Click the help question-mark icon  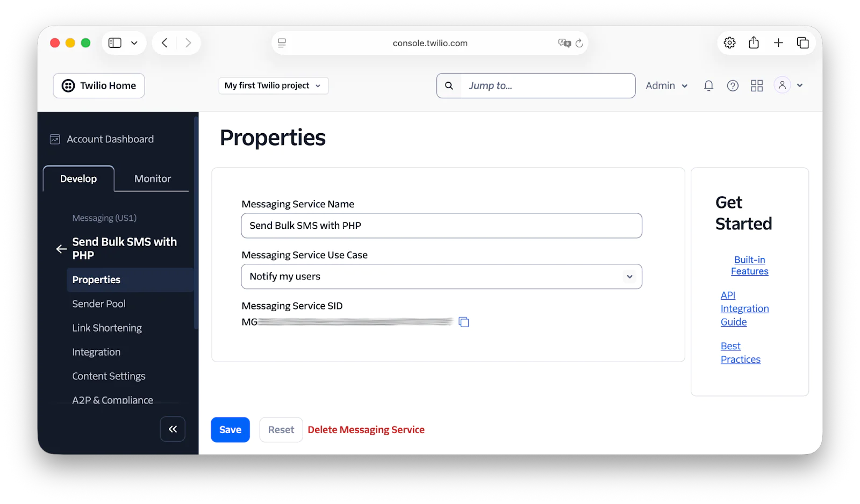732,85
